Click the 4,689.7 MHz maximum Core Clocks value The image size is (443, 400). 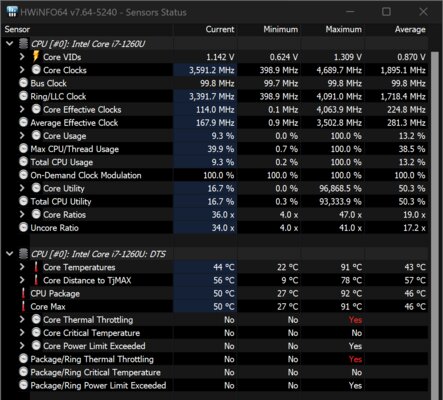pos(339,70)
